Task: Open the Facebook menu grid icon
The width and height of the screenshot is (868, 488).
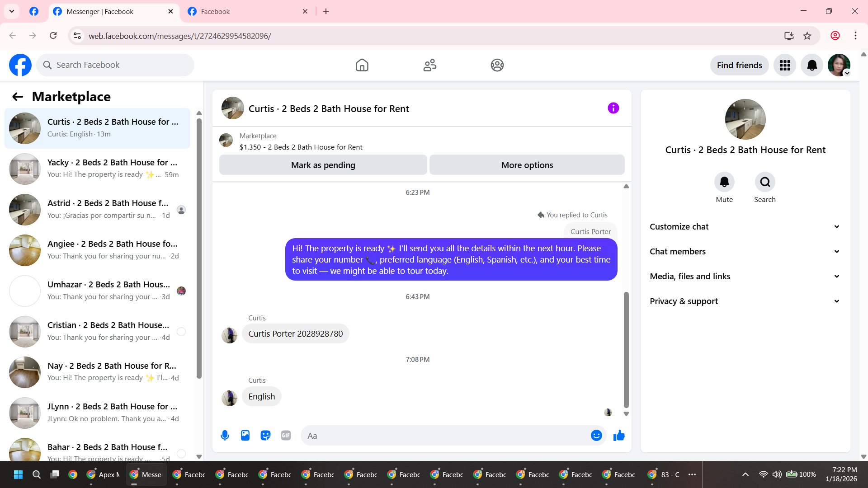Action: point(785,66)
